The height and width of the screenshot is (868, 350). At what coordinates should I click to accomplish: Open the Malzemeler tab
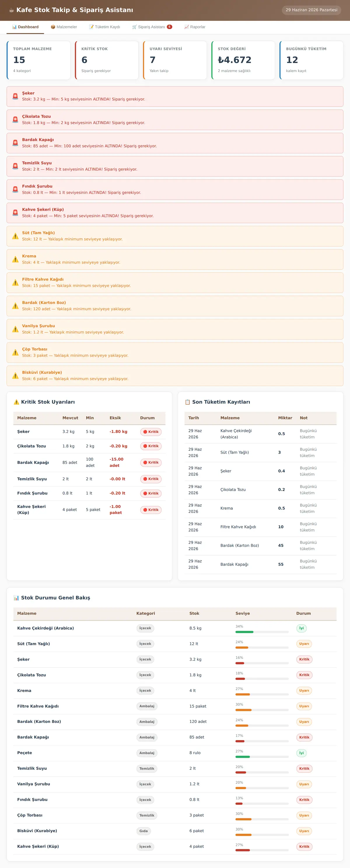coord(64,27)
